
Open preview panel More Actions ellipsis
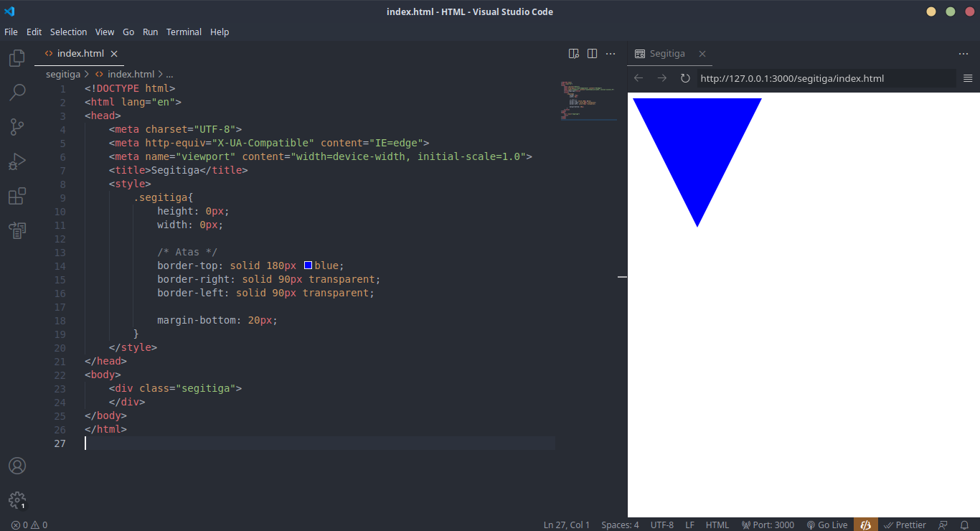[x=963, y=54]
